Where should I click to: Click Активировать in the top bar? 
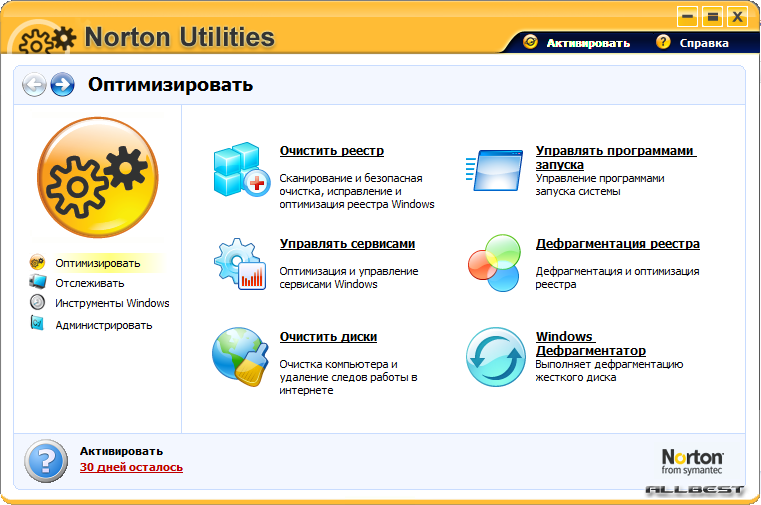(x=588, y=43)
